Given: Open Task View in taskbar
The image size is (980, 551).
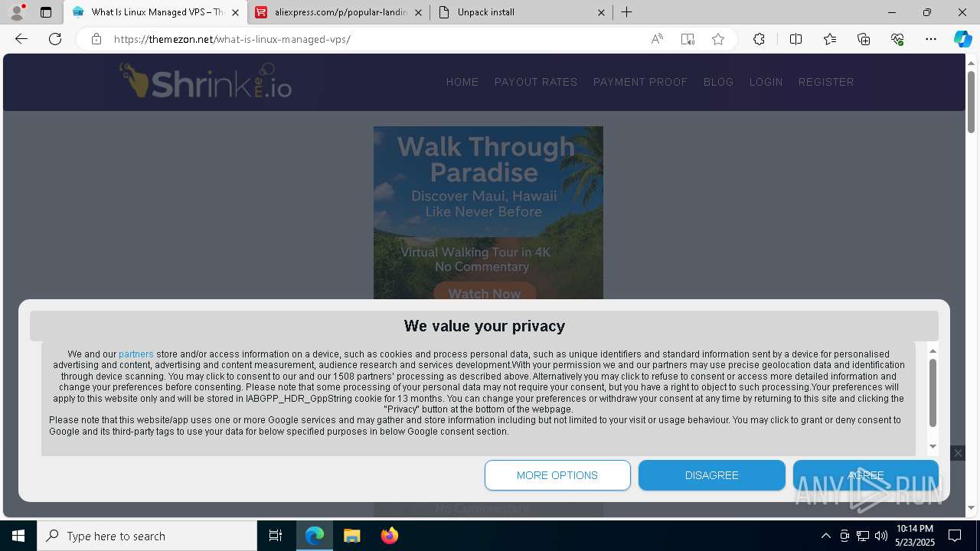Looking at the screenshot, I should (276, 536).
